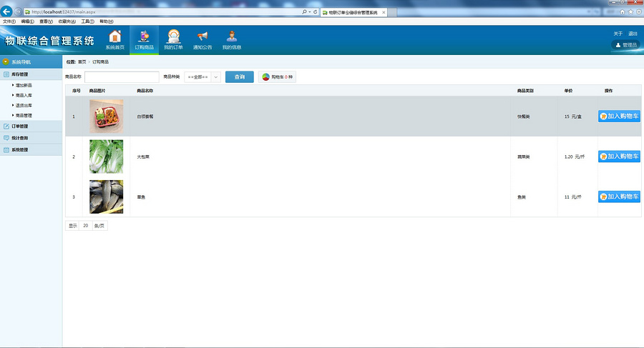The width and height of the screenshot is (644, 348).
Task: Expand the 统计查询 sidebar section
Action: tap(31, 138)
